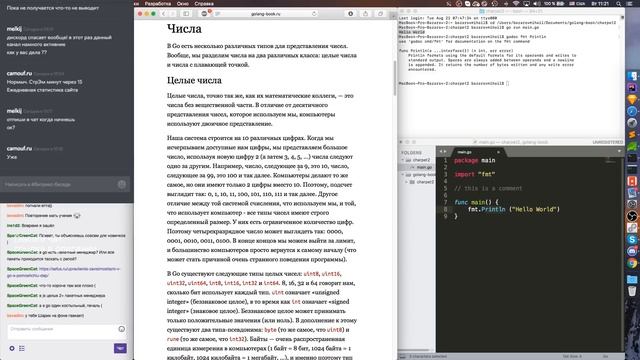Collapse the first charpet2 folder in sidebar
Screen dimensions: 640x360
pyautogui.click(x=403, y=160)
